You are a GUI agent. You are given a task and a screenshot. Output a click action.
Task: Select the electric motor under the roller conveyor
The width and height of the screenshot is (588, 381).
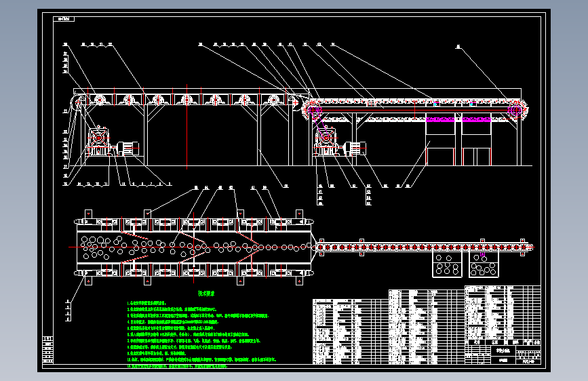pyautogui.click(x=128, y=148)
